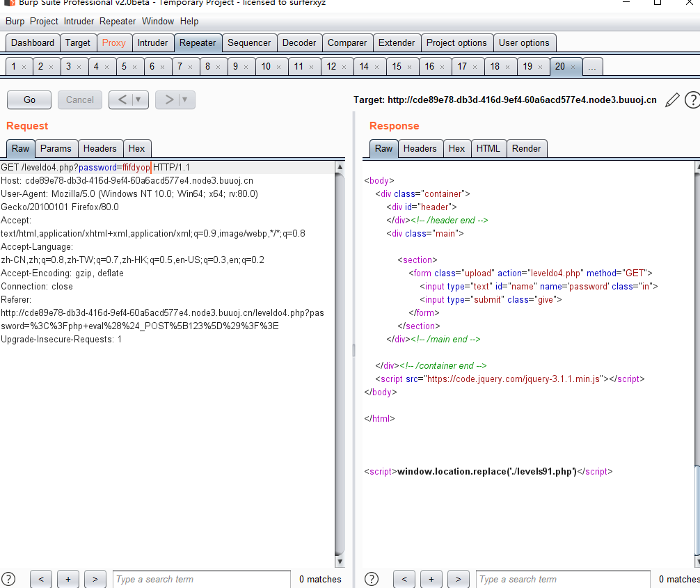Select Repeater tab 19

click(x=527, y=67)
